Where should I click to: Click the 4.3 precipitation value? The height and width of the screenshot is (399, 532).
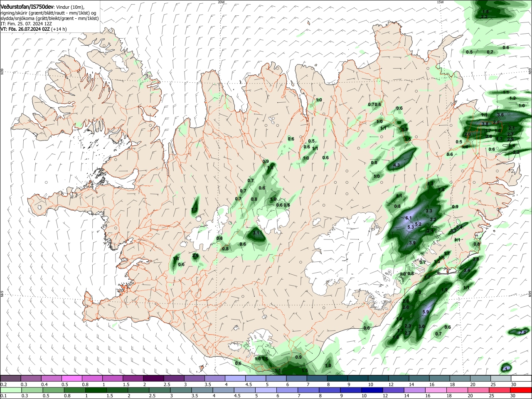tap(396, 165)
